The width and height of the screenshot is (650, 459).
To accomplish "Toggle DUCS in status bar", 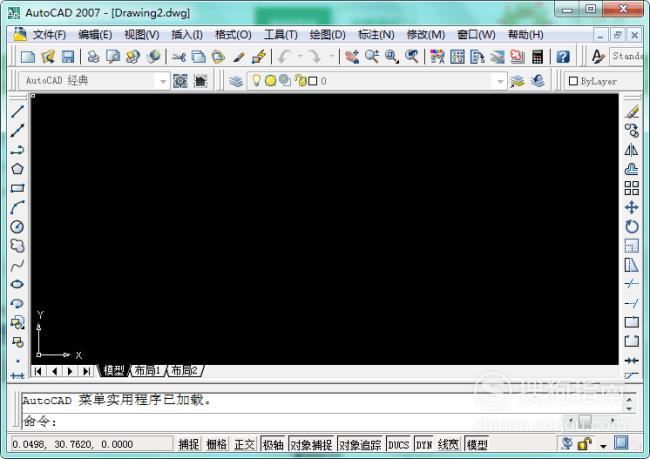I will point(398,444).
